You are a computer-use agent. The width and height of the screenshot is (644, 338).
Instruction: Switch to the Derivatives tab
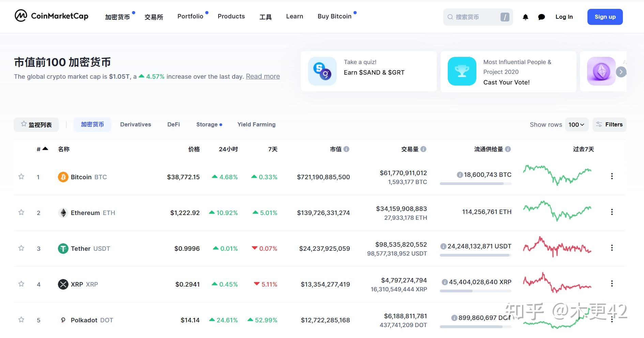(136, 125)
